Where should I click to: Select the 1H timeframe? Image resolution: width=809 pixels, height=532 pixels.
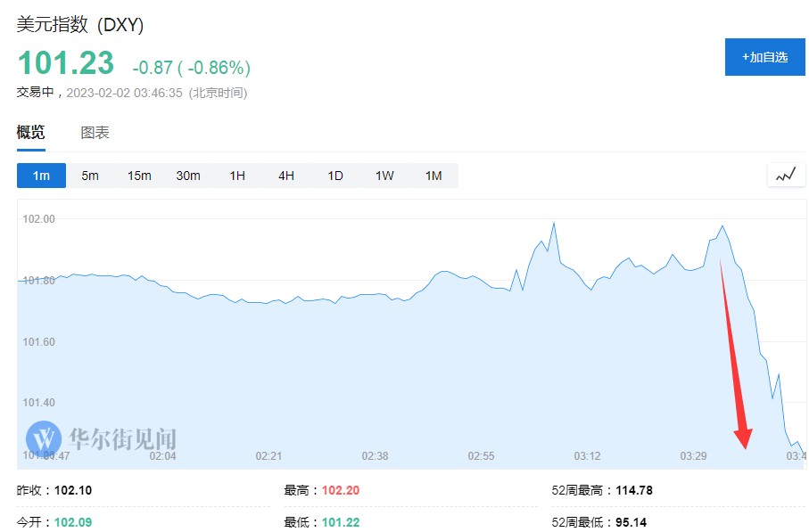(x=237, y=176)
